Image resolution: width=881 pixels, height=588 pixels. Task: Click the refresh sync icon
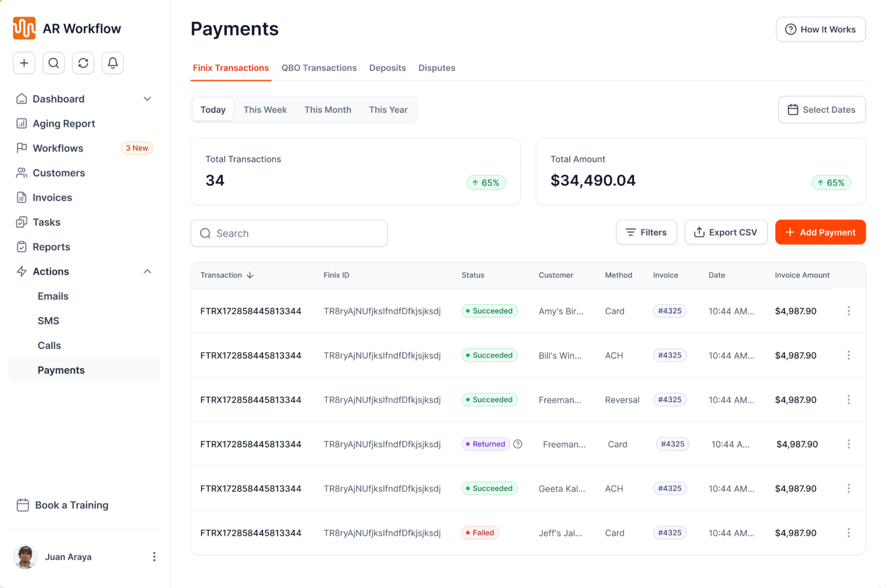83,63
